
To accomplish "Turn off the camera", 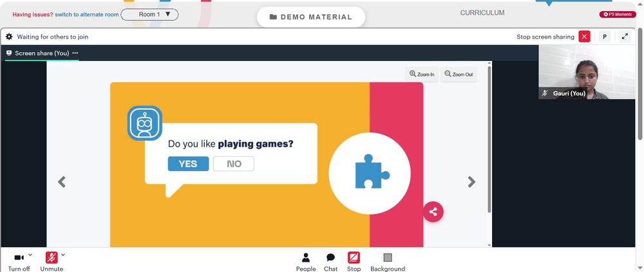I will point(19,262).
